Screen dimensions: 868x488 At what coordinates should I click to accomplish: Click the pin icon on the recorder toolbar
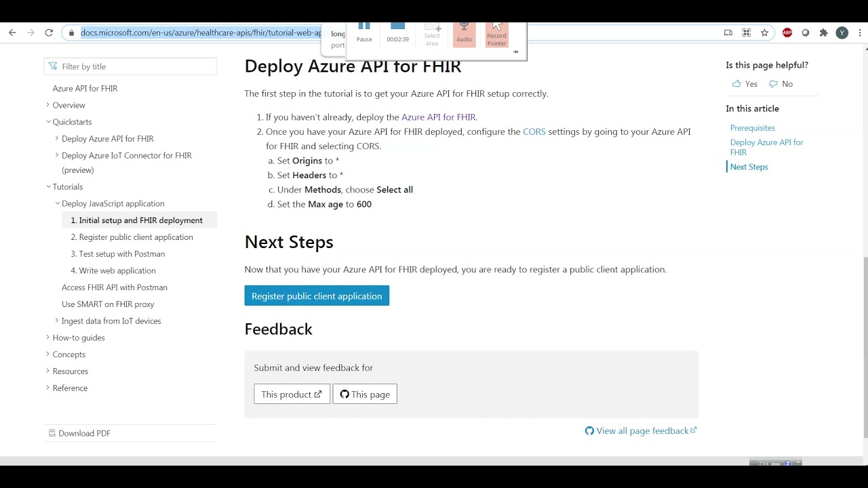(515, 52)
